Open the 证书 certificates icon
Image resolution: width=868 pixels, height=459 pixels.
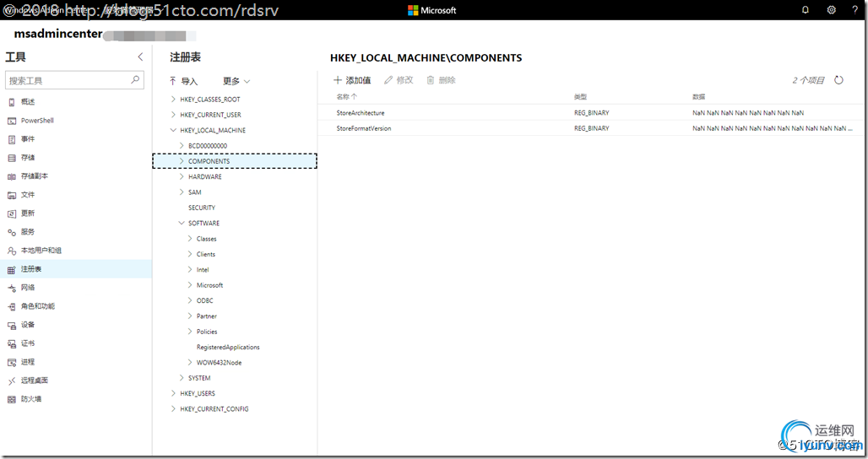pyautogui.click(x=12, y=343)
